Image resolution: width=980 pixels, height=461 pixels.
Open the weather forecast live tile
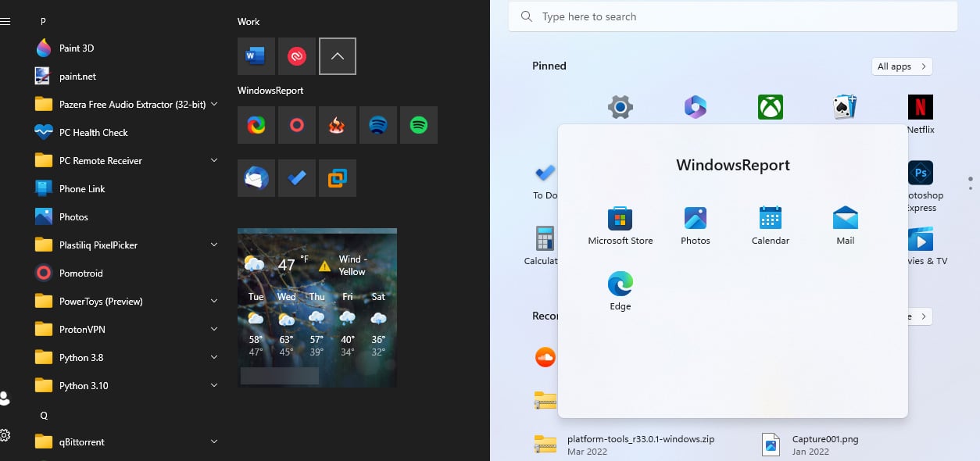pos(317,308)
